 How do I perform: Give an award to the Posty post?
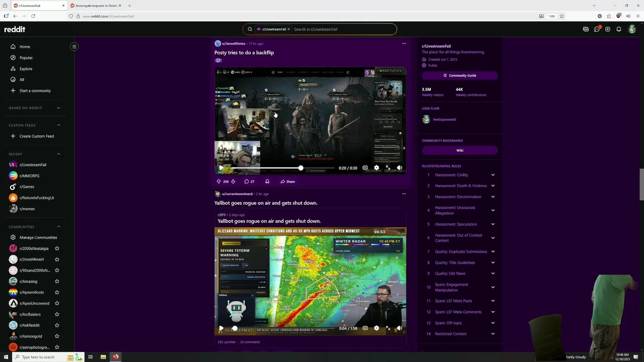pos(267,182)
